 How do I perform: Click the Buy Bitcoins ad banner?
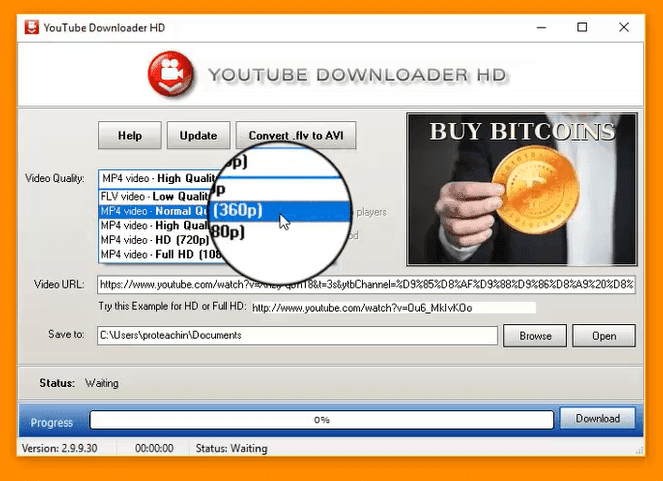pos(522,189)
